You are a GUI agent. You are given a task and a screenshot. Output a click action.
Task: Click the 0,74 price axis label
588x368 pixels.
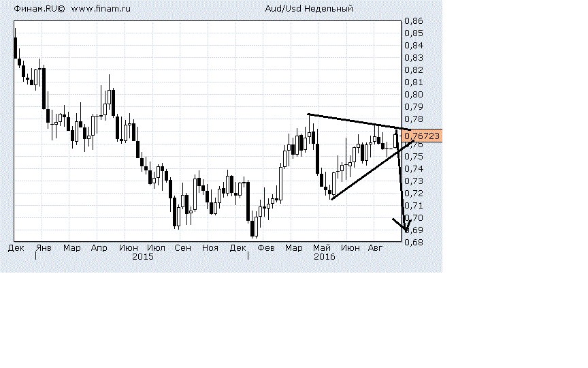point(414,168)
